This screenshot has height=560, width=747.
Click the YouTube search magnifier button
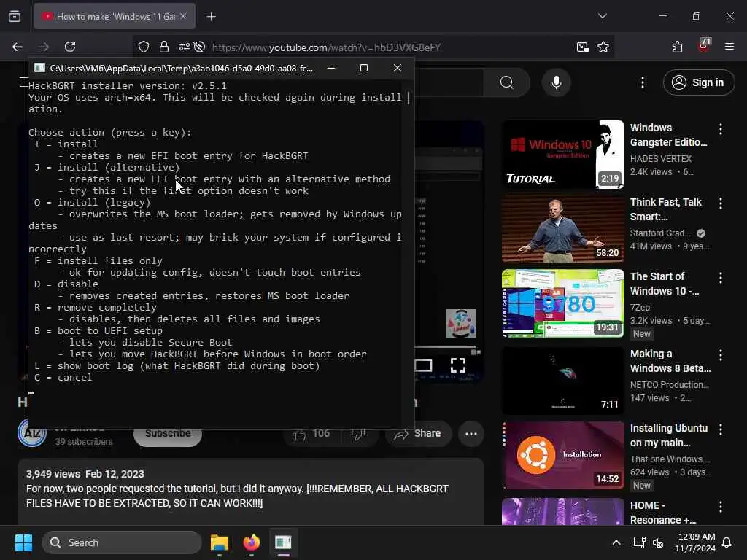pyautogui.click(x=507, y=82)
